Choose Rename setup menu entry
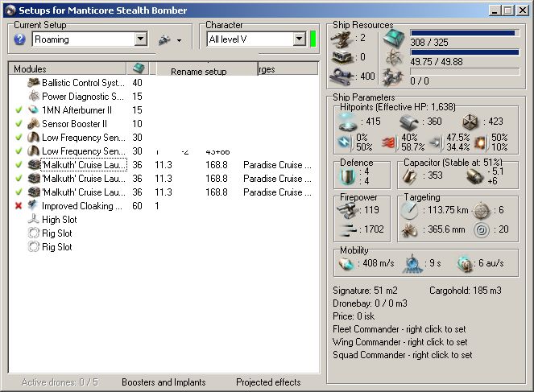Viewport: 534px width, 392px height. (x=199, y=72)
